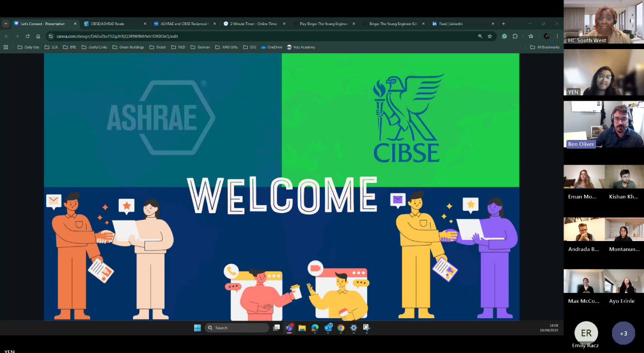Image resolution: width=644 pixels, height=353 pixels.
Task: Expand the tab search dropdown arrow
Action: pyautogui.click(x=6, y=24)
